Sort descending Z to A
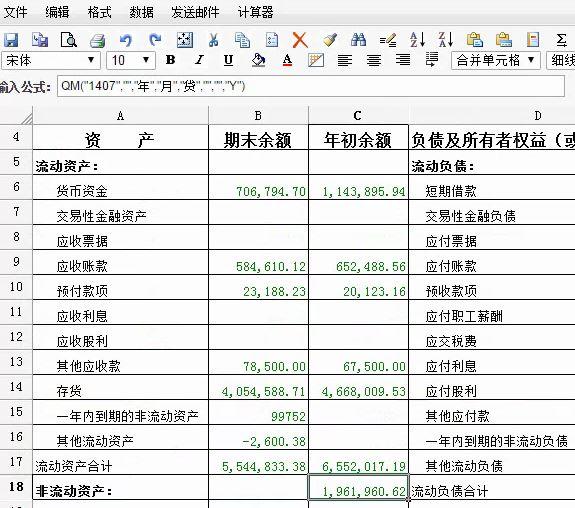The image size is (575, 508). pyautogui.click(x=446, y=40)
